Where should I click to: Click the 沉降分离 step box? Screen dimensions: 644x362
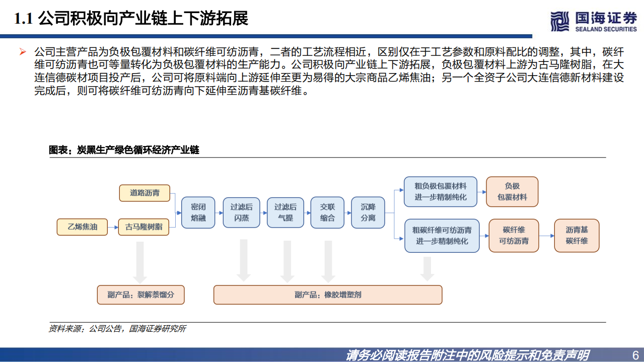click(368, 212)
